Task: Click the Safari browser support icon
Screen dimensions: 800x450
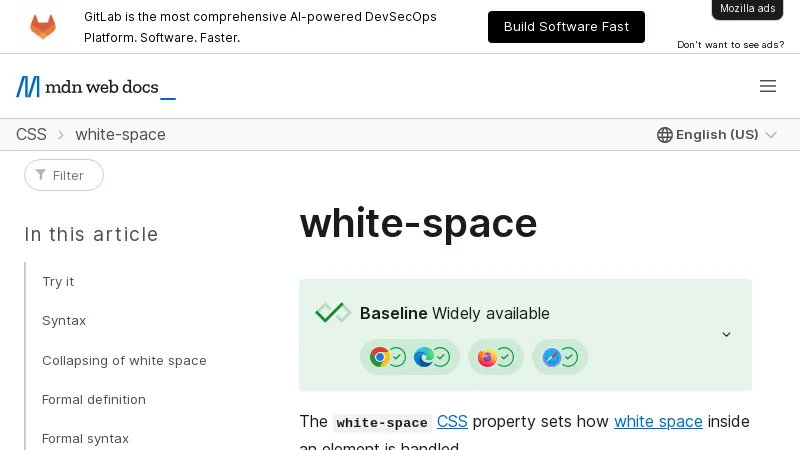Action: pos(551,357)
